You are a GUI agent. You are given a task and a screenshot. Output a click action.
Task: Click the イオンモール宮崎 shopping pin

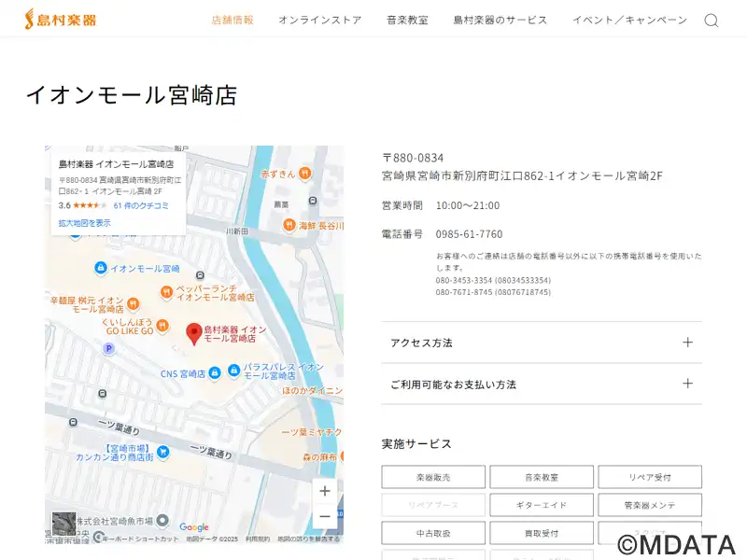100,268
